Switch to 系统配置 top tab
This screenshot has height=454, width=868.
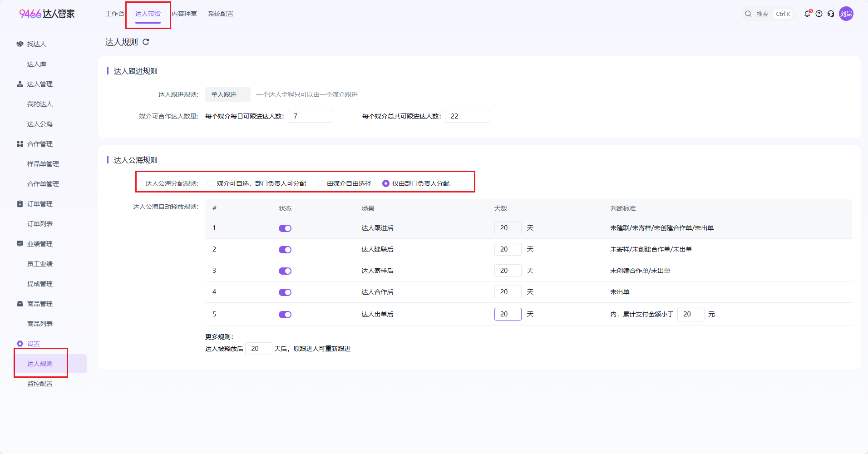click(221, 14)
